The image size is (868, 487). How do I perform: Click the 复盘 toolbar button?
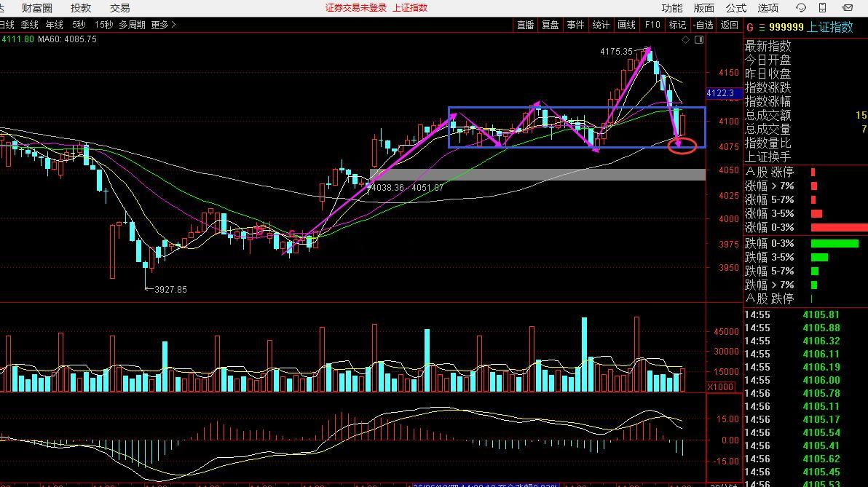pos(551,25)
